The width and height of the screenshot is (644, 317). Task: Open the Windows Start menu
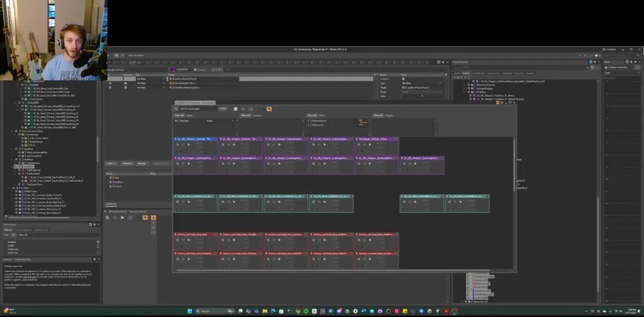pos(190,311)
